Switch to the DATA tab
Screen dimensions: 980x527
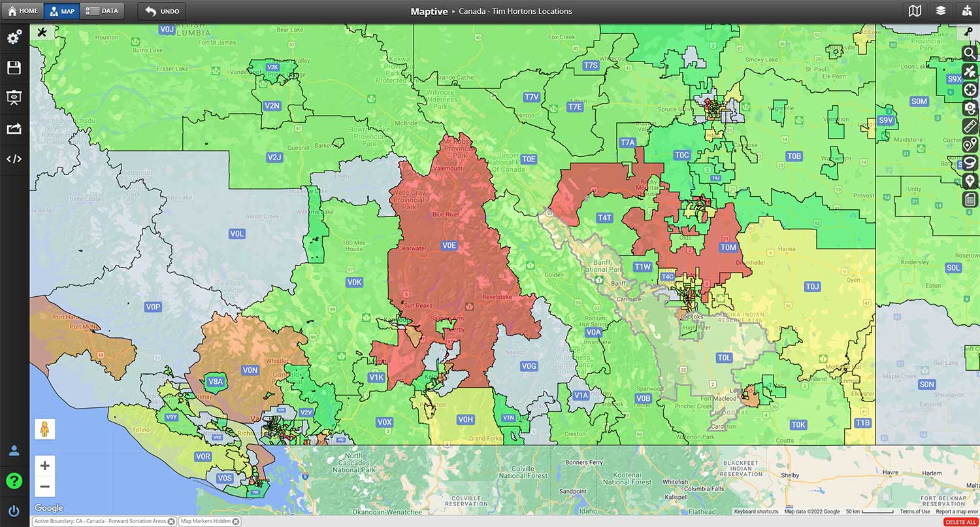point(102,10)
